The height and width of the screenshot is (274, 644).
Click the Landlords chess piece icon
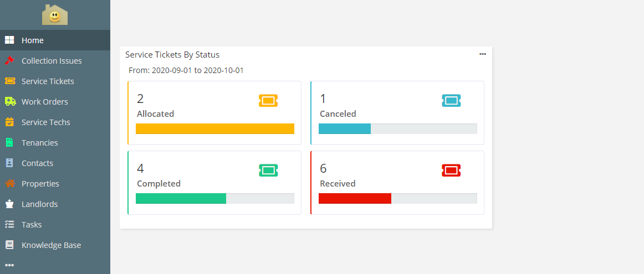(x=9, y=204)
